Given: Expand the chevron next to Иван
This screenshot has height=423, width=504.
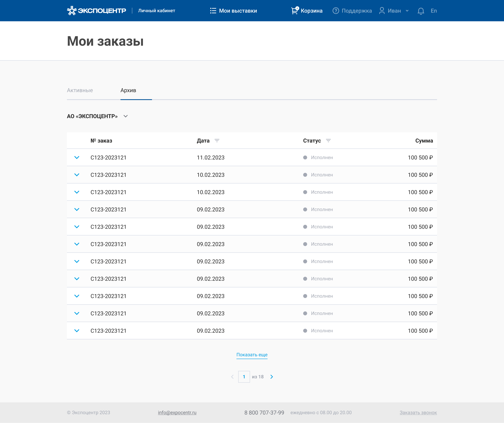Looking at the screenshot, I should coord(407,11).
